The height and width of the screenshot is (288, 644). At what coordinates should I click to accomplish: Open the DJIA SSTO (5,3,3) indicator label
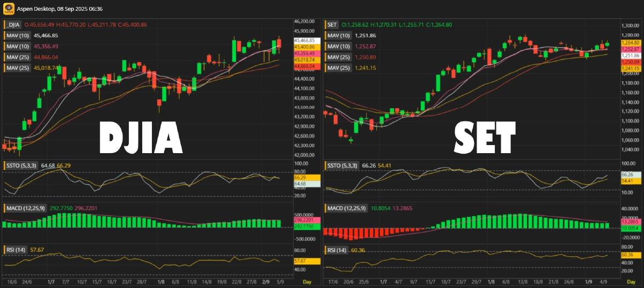[21, 165]
